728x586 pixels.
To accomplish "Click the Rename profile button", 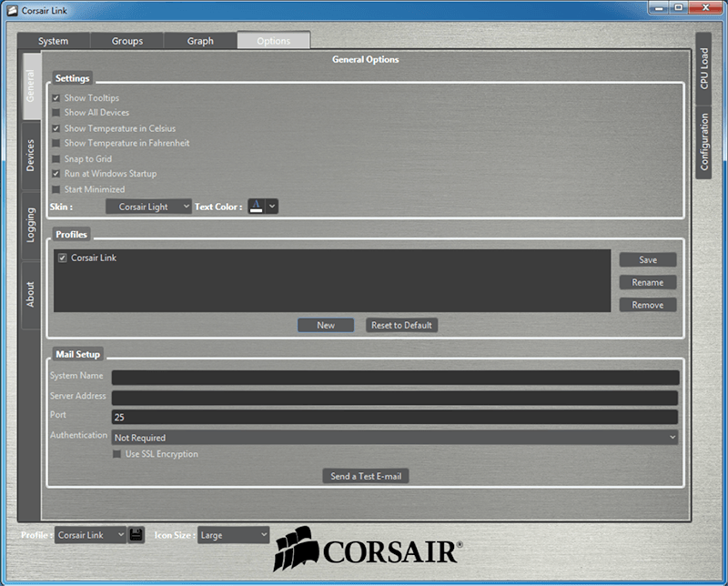I will click(x=647, y=282).
